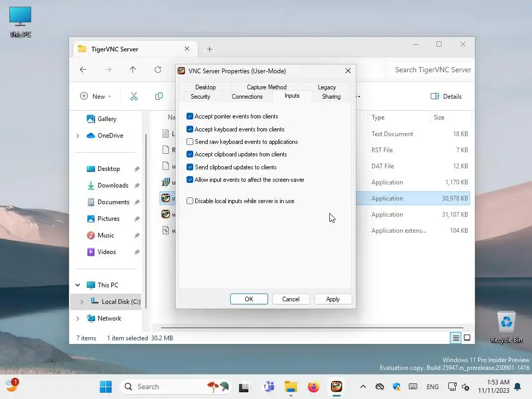Confirm settings with the OK button
The height and width of the screenshot is (399, 532).
[x=249, y=299]
